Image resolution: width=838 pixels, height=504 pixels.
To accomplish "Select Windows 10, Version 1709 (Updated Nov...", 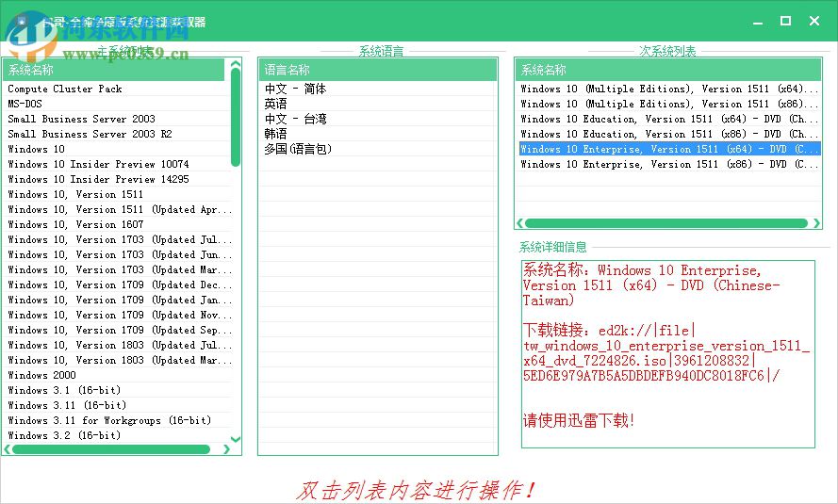I will click(118, 315).
